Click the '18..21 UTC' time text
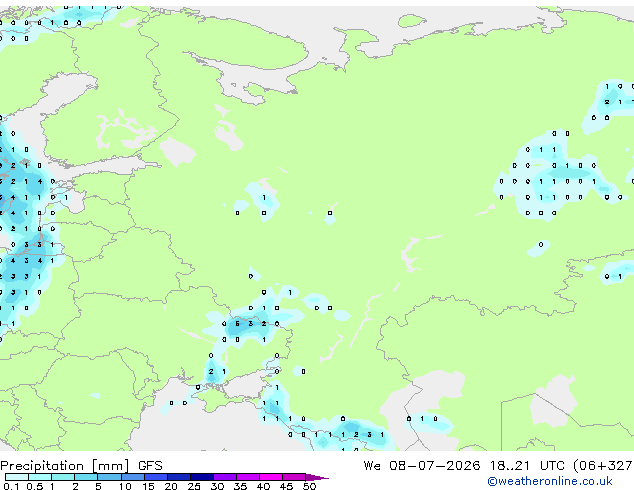 (527, 466)
